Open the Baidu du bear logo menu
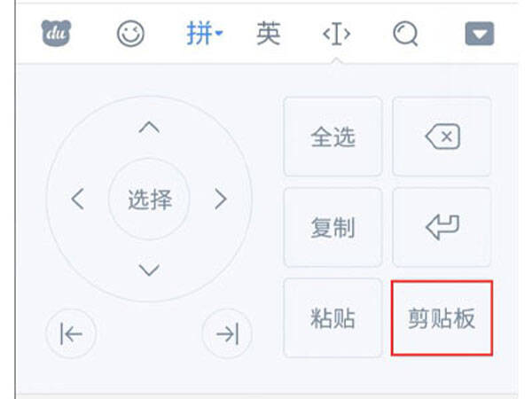Viewport: 532px width, 399px height. click(x=57, y=33)
